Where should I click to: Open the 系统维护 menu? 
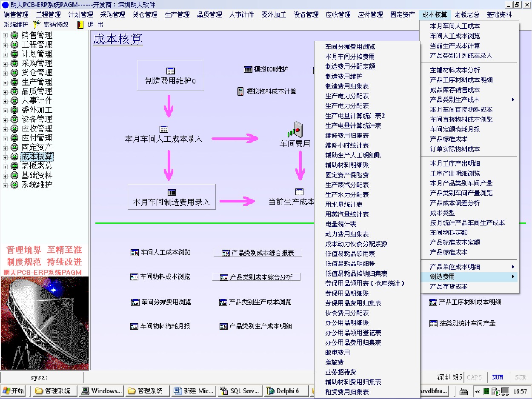click(x=16, y=25)
